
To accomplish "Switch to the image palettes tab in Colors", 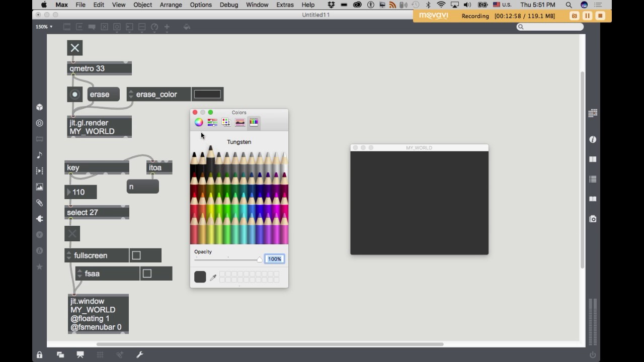I will [240, 122].
